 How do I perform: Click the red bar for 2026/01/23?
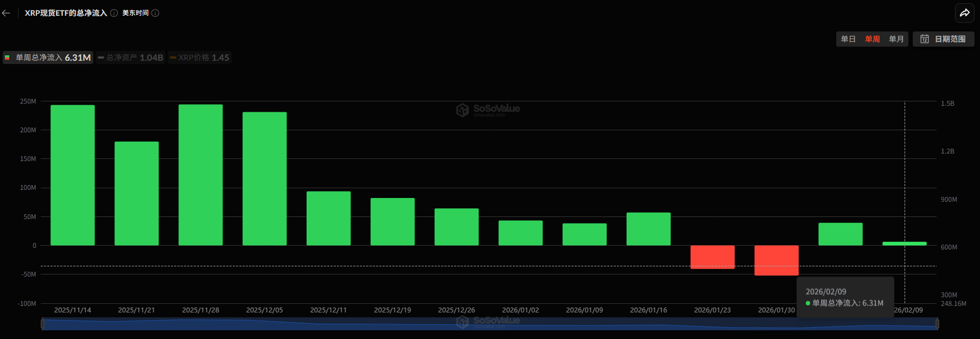coord(712,257)
